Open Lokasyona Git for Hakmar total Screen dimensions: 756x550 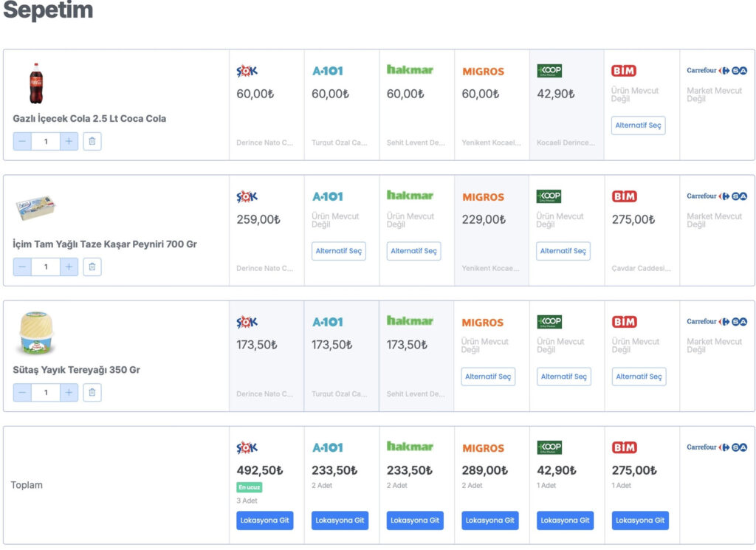tap(415, 520)
